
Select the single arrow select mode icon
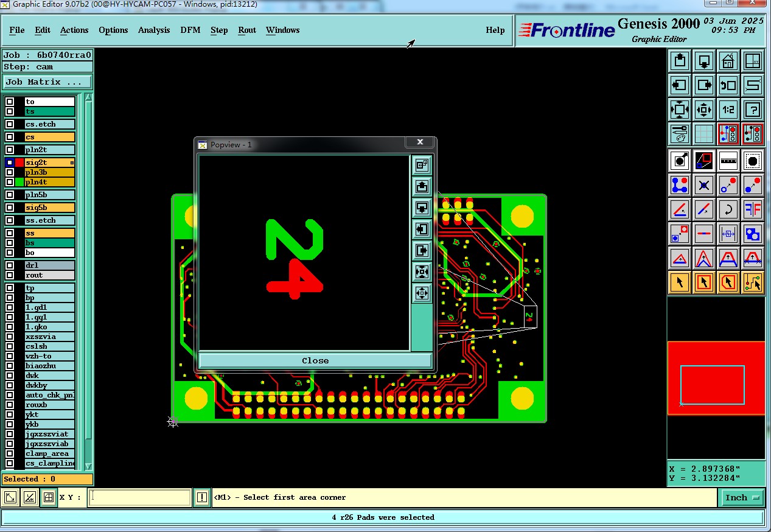coord(680,282)
